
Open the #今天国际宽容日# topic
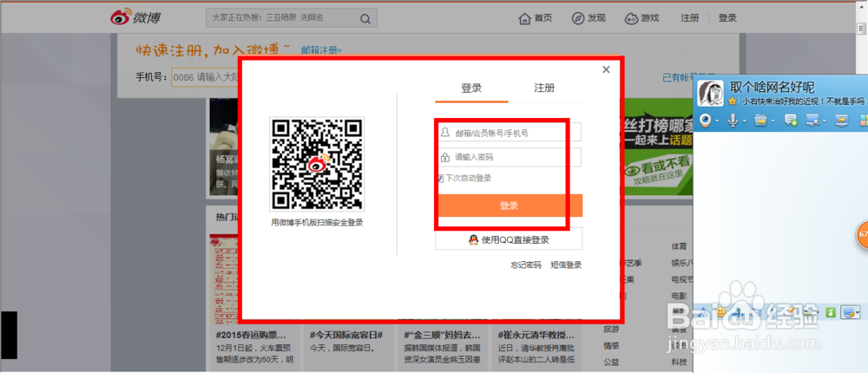(x=346, y=336)
